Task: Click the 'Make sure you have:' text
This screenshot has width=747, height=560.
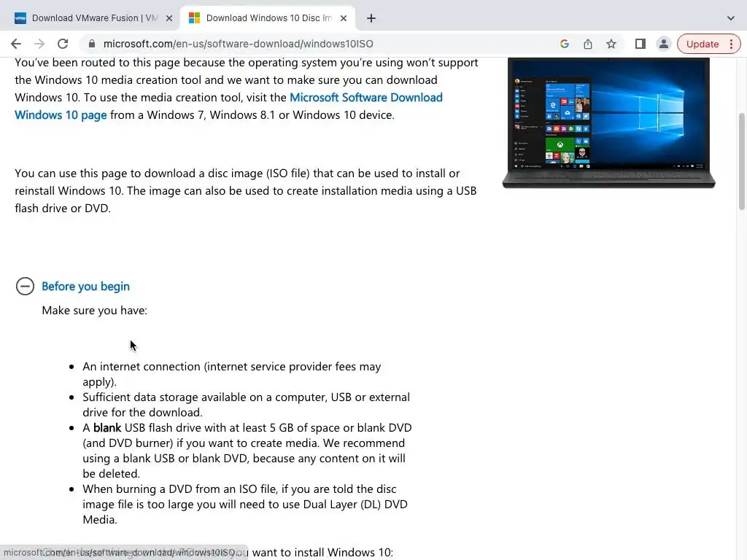Action: pyautogui.click(x=94, y=311)
